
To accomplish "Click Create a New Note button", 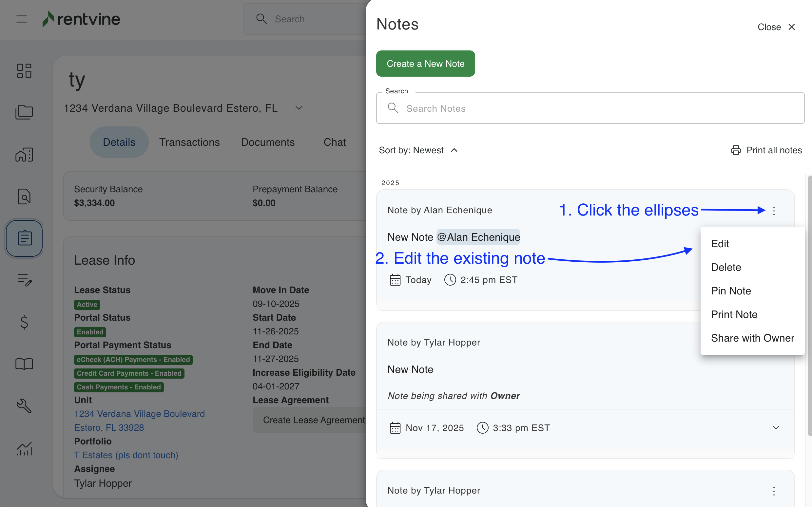I will [x=425, y=64].
